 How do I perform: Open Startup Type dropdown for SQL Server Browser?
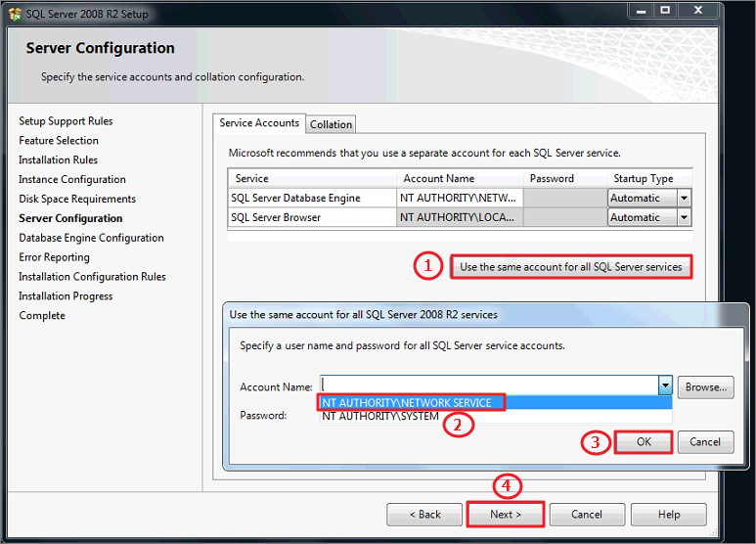click(x=684, y=217)
